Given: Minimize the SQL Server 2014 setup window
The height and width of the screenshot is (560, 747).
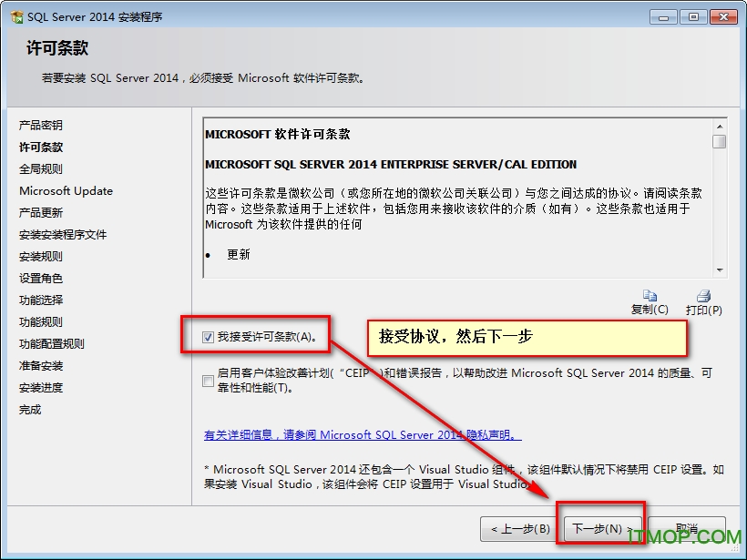Looking at the screenshot, I should click(x=663, y=17).
